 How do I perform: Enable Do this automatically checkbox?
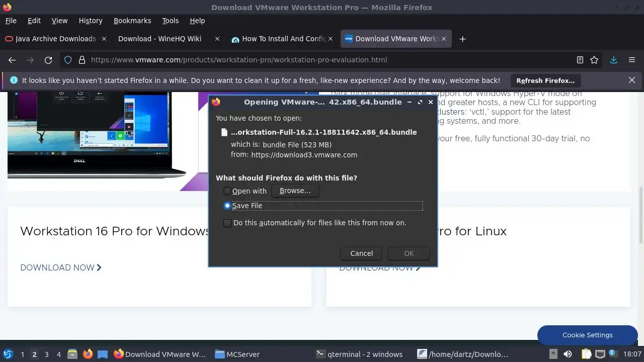227,223
